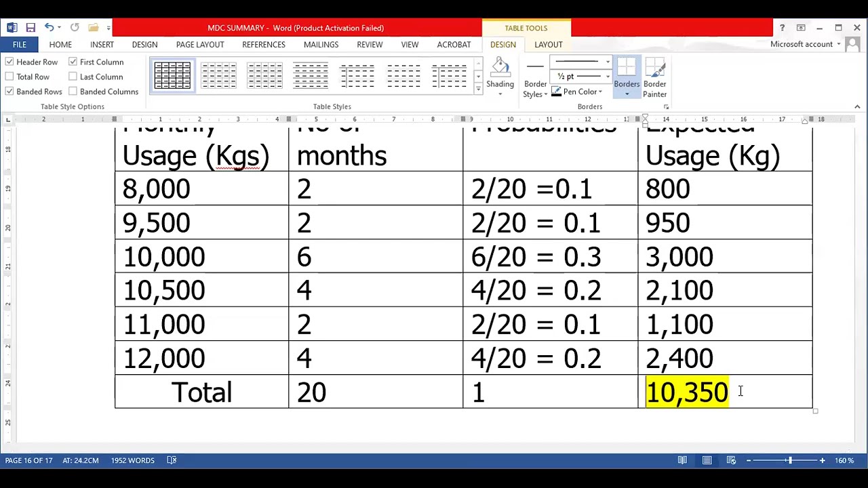Open the ½ pt Line Weight dropdown
Viewport: 868px width, 488px height.
coord(608,77)
